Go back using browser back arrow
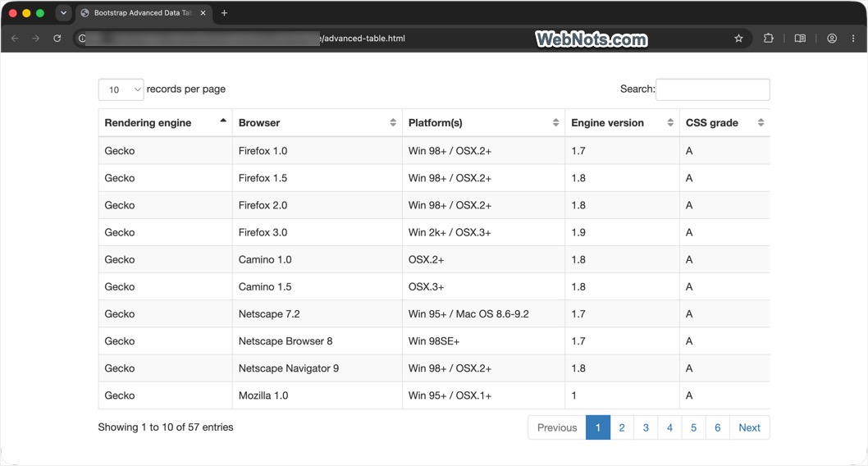Viewport: 868px width, 466px height. coord(15,39)
